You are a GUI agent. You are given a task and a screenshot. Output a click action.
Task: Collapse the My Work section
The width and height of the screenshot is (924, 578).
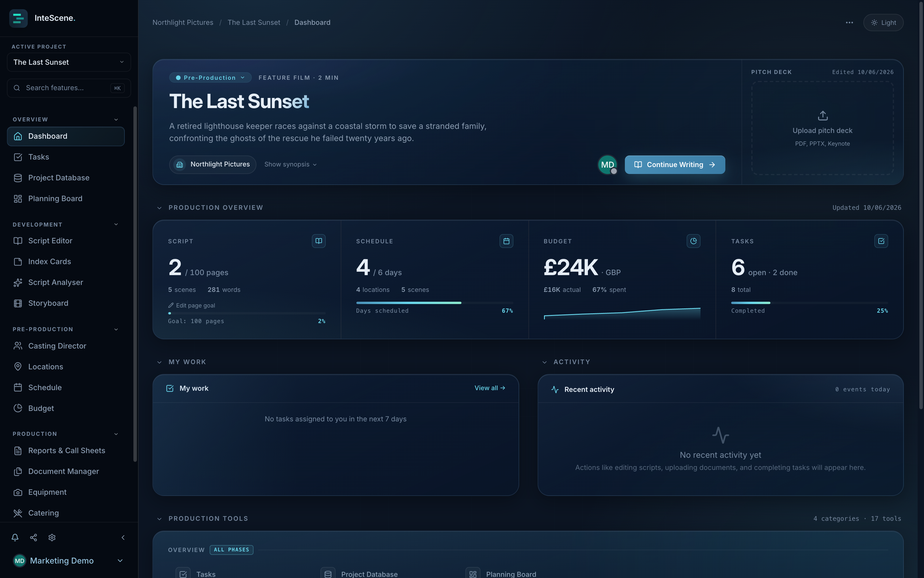(159, 362)
